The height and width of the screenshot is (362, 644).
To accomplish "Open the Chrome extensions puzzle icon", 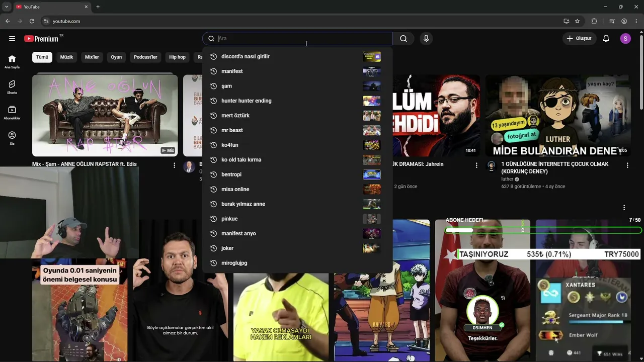I will point(594,21).
